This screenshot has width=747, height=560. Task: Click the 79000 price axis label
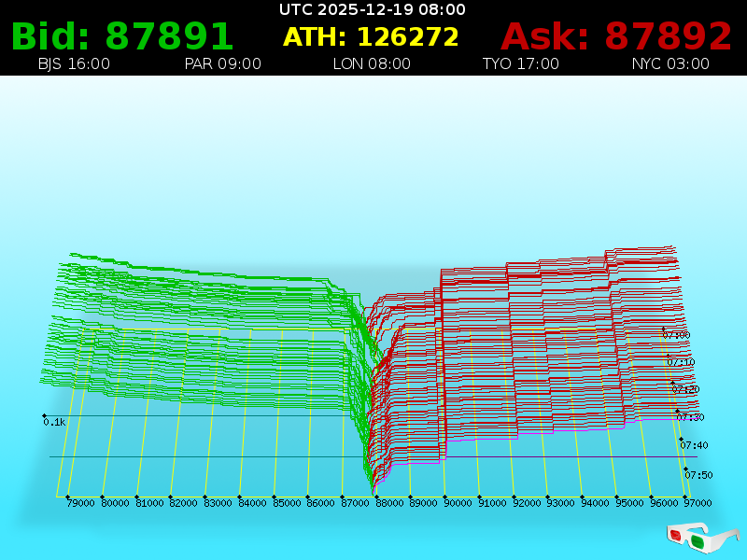[80, 503]
